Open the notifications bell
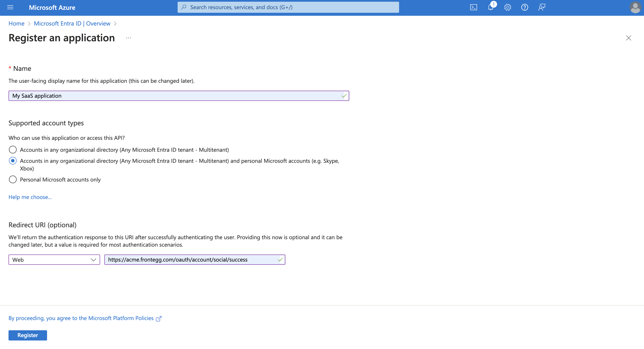The height and width of the screenshot is (349, 644). 490,7
